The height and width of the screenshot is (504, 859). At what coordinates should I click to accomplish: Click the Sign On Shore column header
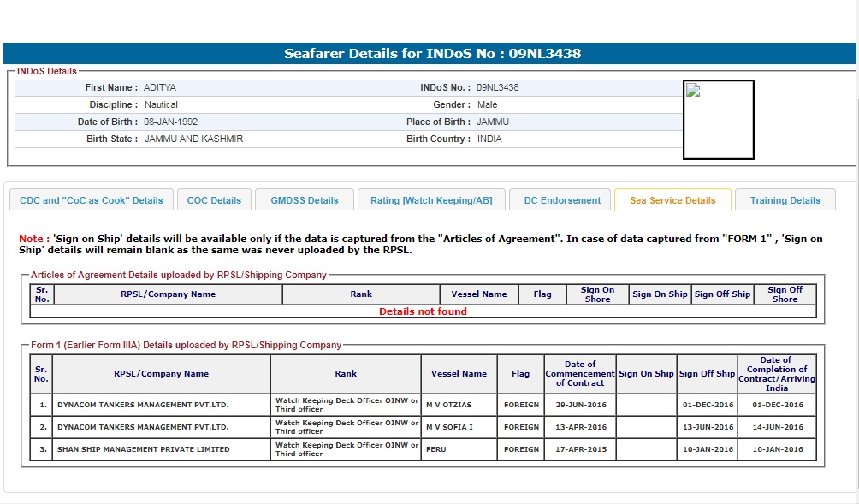tap(597, 294)
